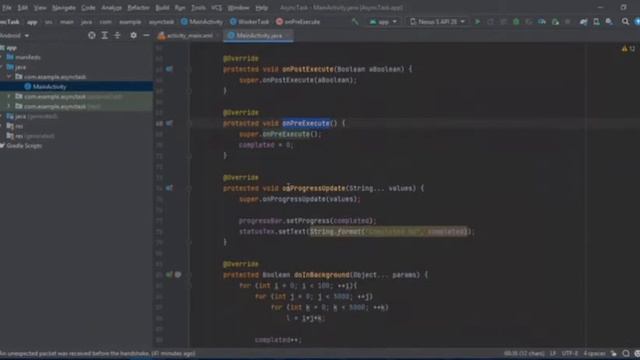
Task: Select Gradle Scripts in the project tree
Action: pos(24,146)
